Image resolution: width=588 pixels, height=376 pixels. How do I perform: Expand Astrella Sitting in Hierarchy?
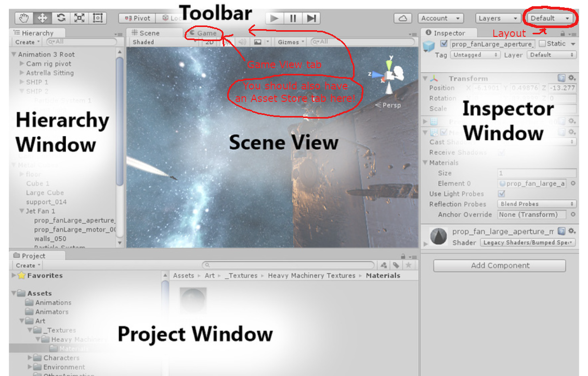pos(22,73)
